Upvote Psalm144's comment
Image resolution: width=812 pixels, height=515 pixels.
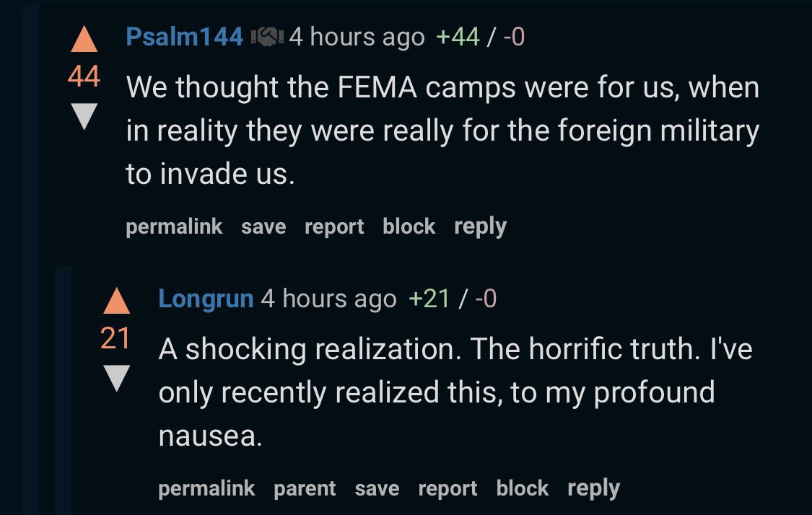pyautogui.click(x=84, y=40)
